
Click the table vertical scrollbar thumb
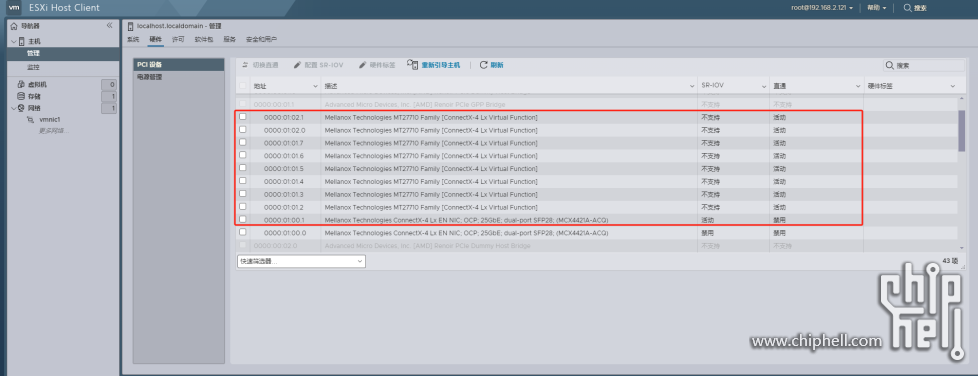(962, 130)
